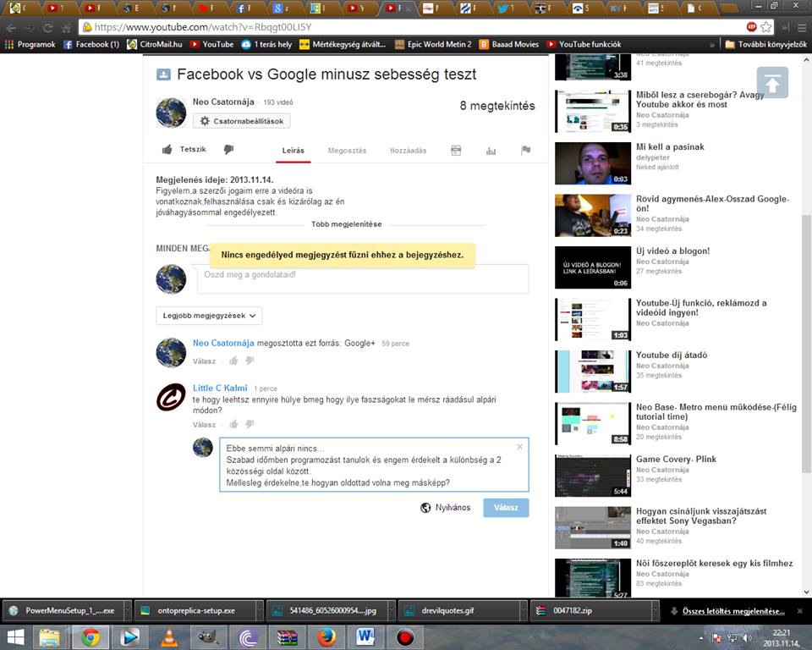The width and height of the screenshot is (812, 650).
Task: Like the video with Tetszik thumbs-up
Action: (184, 149)
